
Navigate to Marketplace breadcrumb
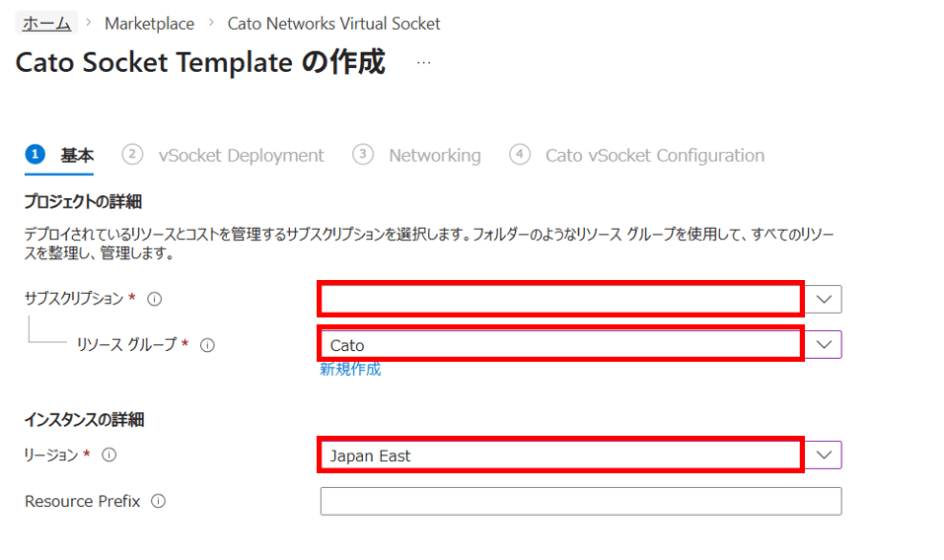pyautogui.click(x=149, y=23)
